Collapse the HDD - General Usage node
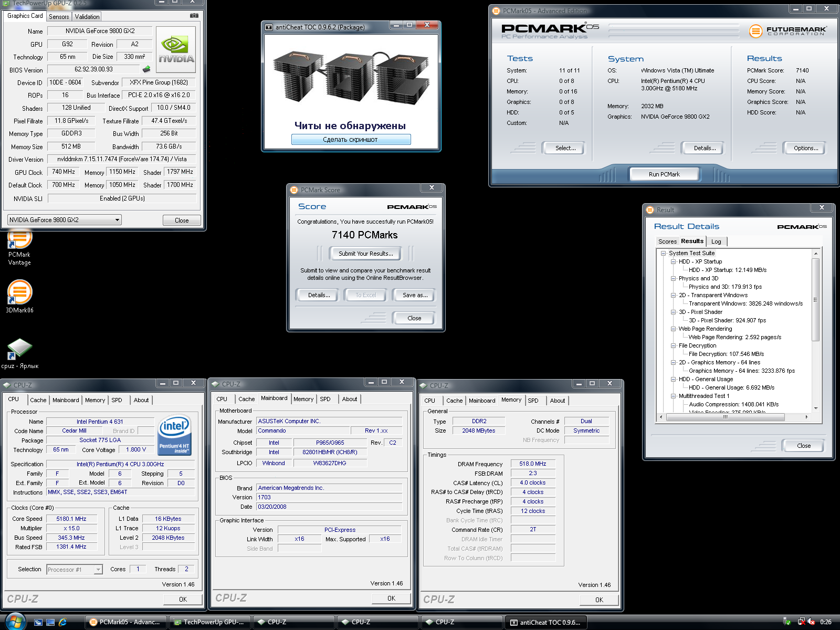 point(673,379)
